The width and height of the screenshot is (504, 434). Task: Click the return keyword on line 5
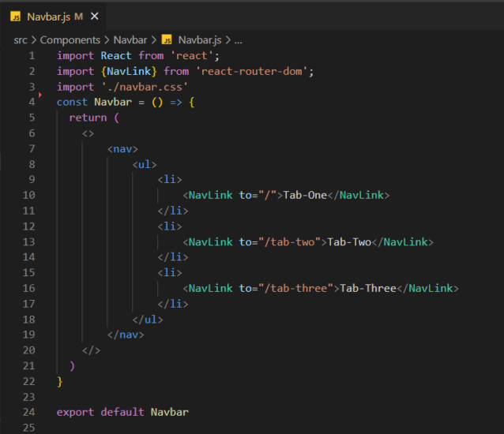(x=88, y=118)
